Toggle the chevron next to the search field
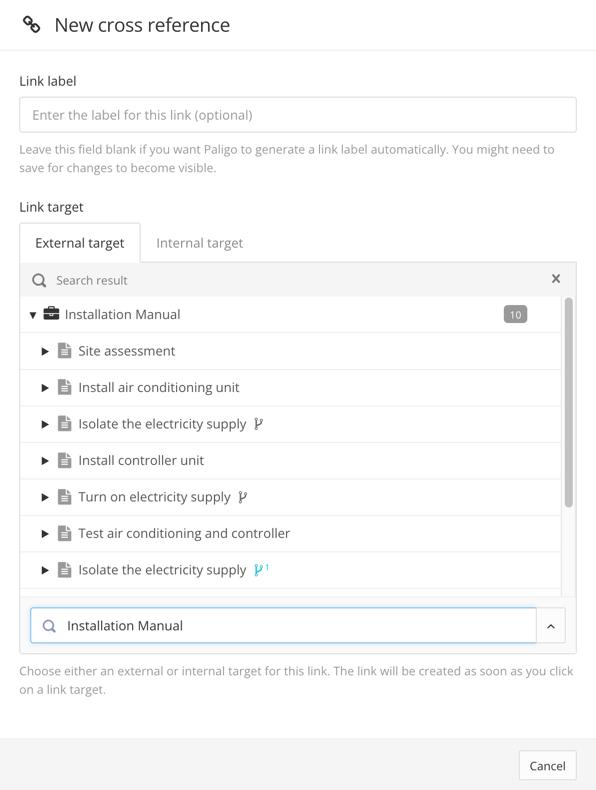596x790 pixels. pos(551,626)
